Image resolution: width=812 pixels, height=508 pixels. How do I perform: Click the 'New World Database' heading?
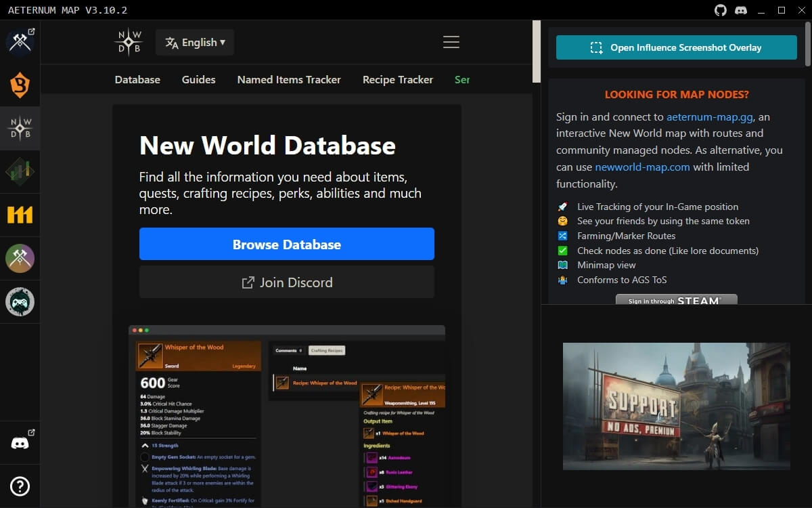point(267,146)
